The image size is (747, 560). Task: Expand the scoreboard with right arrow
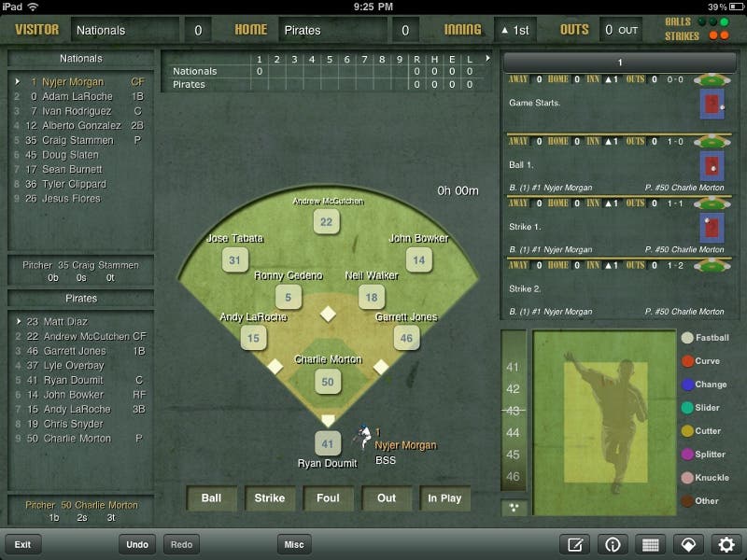[486, 58]
